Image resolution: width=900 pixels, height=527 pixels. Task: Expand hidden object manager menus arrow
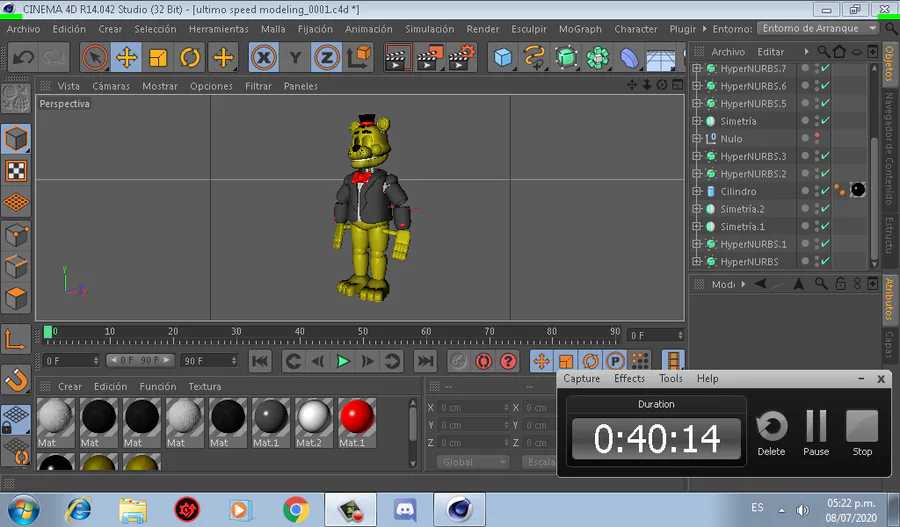(x=806, y=52)
